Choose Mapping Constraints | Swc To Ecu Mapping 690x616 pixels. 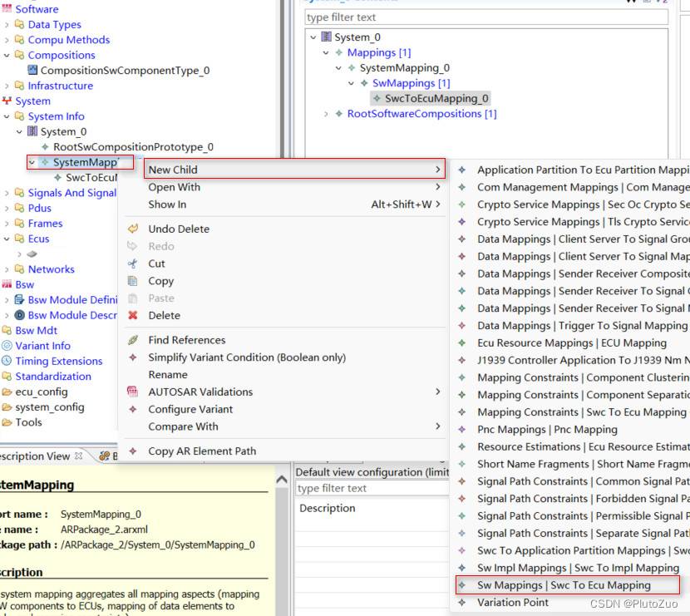[x=582, y=412]
